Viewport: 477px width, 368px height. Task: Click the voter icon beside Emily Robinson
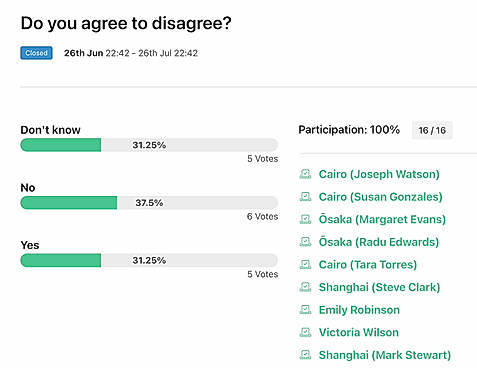click(305, 310)
